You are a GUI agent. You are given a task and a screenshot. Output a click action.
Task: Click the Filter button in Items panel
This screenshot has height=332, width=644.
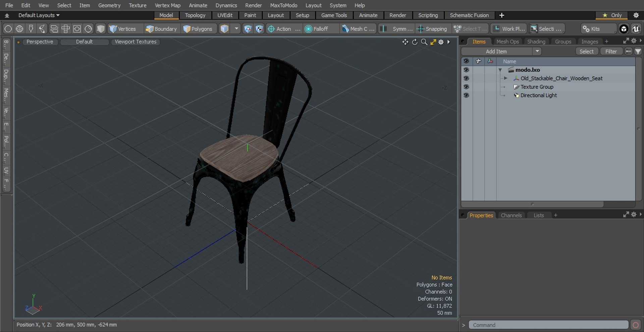(611, 51)
